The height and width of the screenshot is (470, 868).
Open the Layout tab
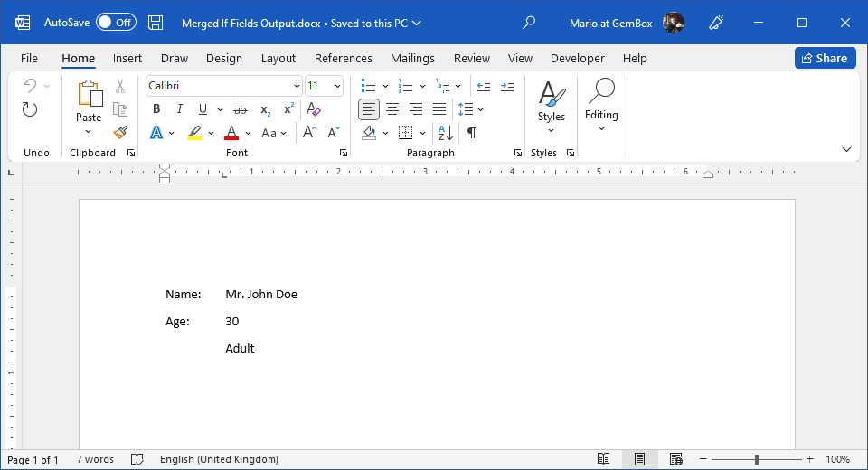(278, 58)
